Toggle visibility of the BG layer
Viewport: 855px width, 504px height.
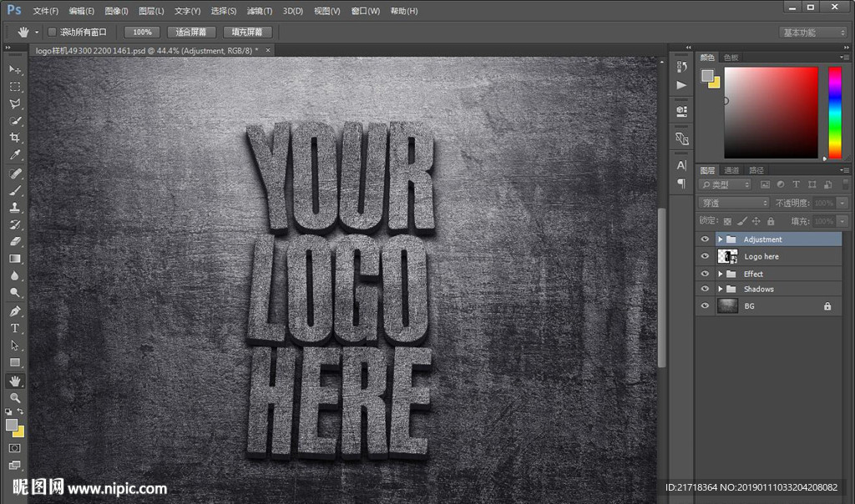pyautogui.click(x=705, y=306)
